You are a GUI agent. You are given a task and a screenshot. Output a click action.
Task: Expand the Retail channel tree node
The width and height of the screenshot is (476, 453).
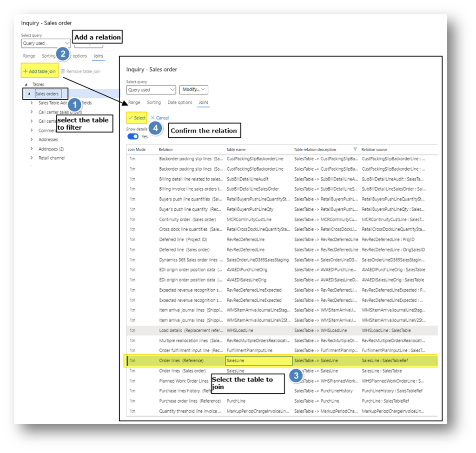click(x=32, y=158)
